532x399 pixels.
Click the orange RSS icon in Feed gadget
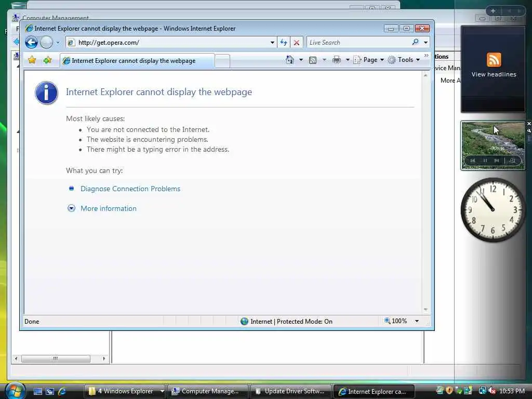[494, 60]
